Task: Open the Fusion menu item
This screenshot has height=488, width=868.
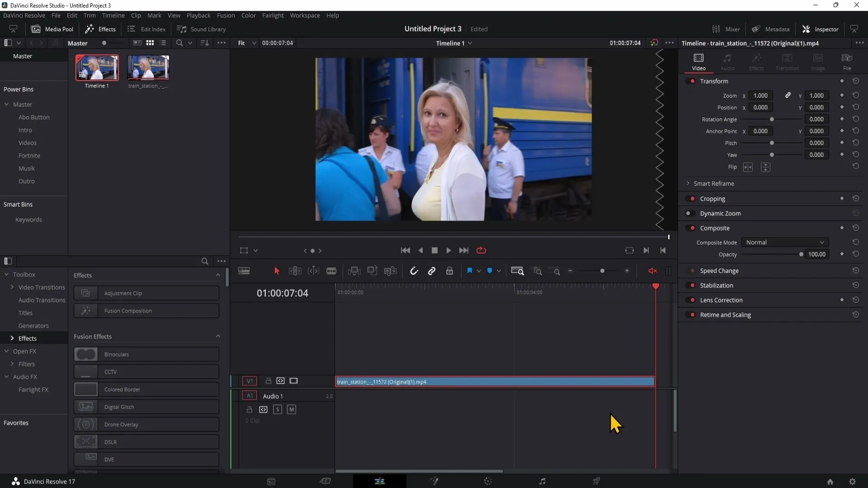Action: point(225,15)
